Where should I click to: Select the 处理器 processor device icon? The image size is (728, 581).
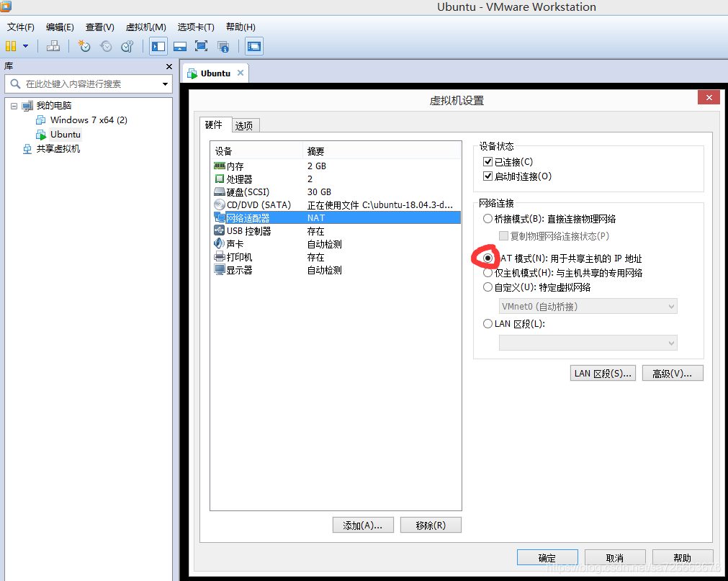pos(219,179)
